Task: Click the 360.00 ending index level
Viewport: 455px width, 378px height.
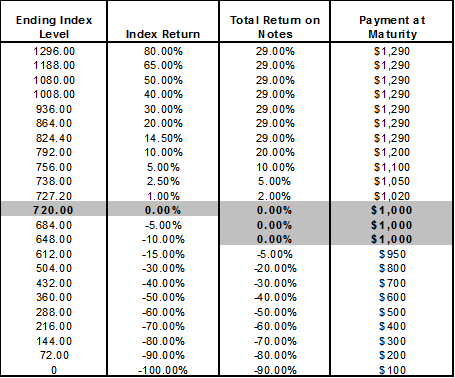Action: pyautogui.click(x=54, y=297)
